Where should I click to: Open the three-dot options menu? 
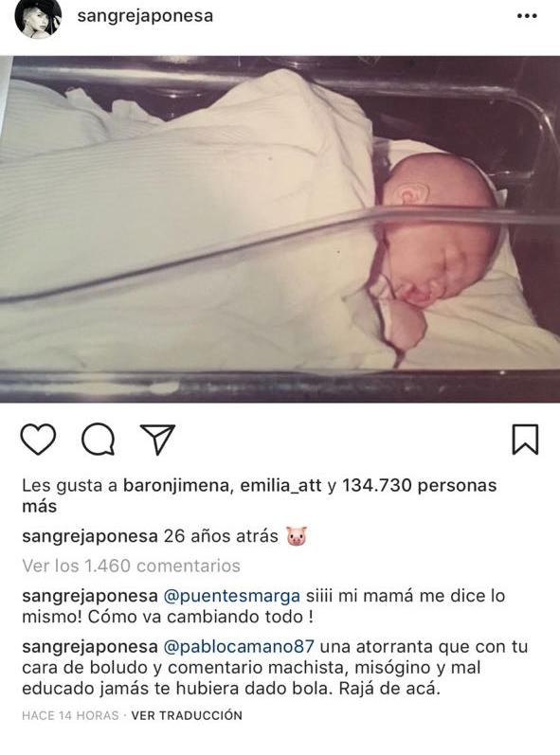click(527, 16)
